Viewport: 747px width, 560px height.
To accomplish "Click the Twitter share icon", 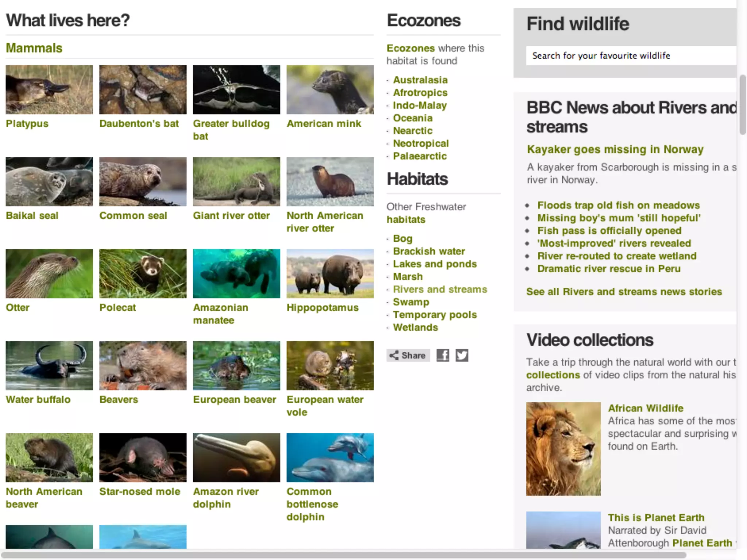I will click(462, 355).
